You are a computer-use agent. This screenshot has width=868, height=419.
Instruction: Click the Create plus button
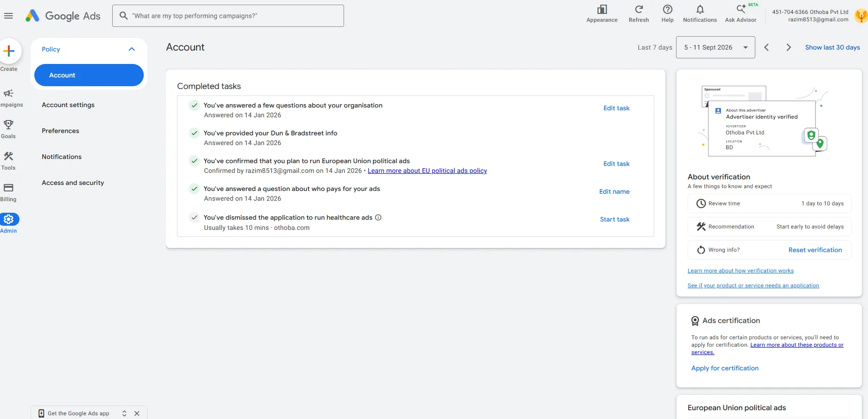[9, 51]
